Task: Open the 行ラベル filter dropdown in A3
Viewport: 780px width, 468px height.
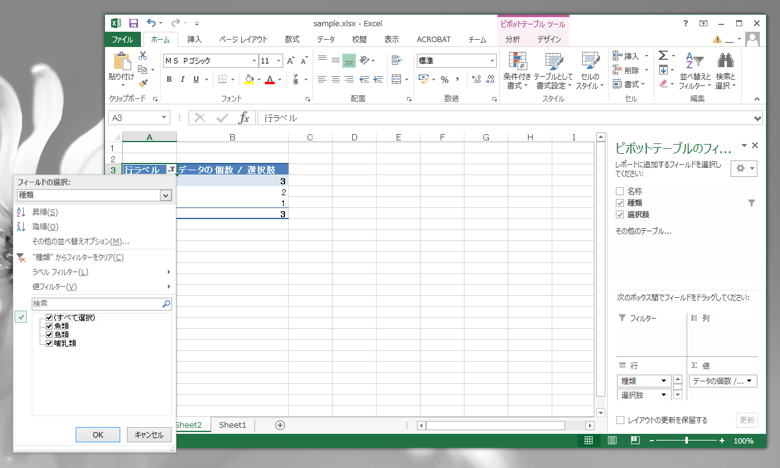Action: click(171, 170)
